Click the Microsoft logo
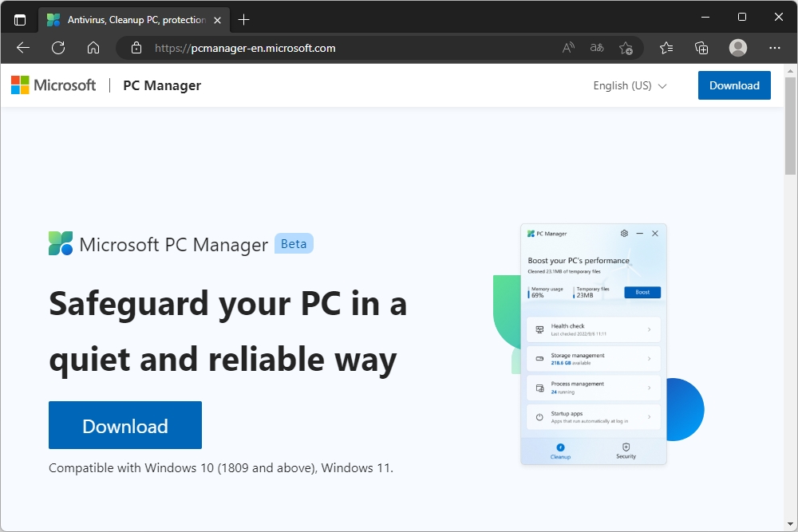798x532 pixels. tap(20, 85)
